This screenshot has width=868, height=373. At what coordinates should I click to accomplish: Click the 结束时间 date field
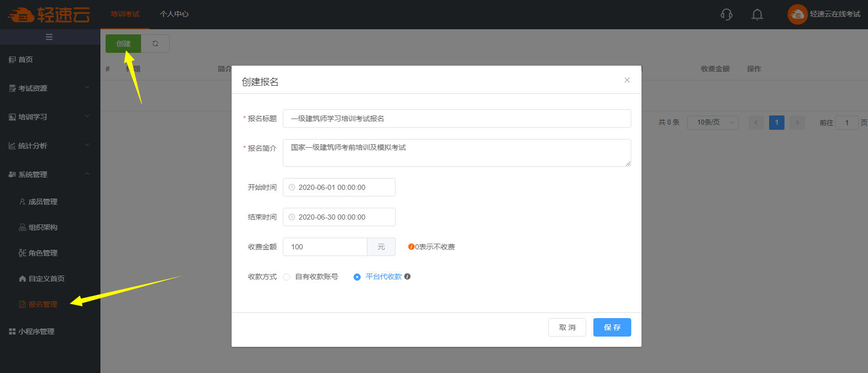[x=339, y=217]
